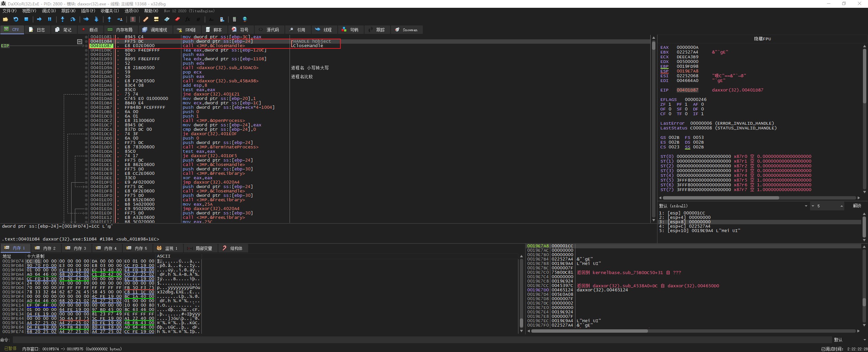Increase the argument count spinner value
868x352 pixels.
pyautogui.click(x=842, y=205)
